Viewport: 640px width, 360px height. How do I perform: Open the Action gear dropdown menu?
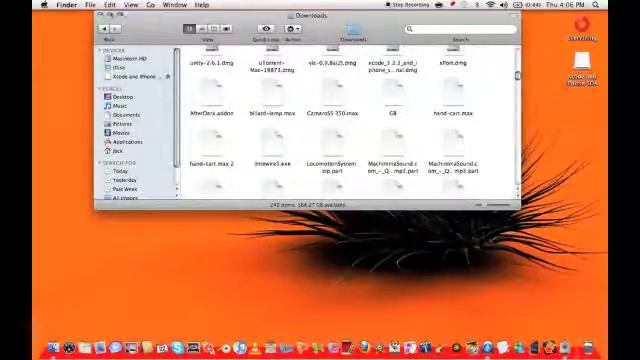pyautogui.click(x=293, y=29)
